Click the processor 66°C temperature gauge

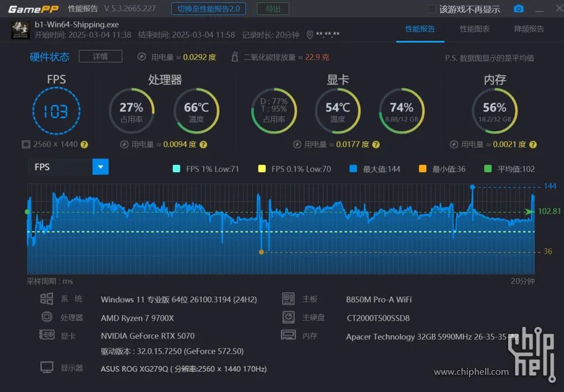[196, 111]
